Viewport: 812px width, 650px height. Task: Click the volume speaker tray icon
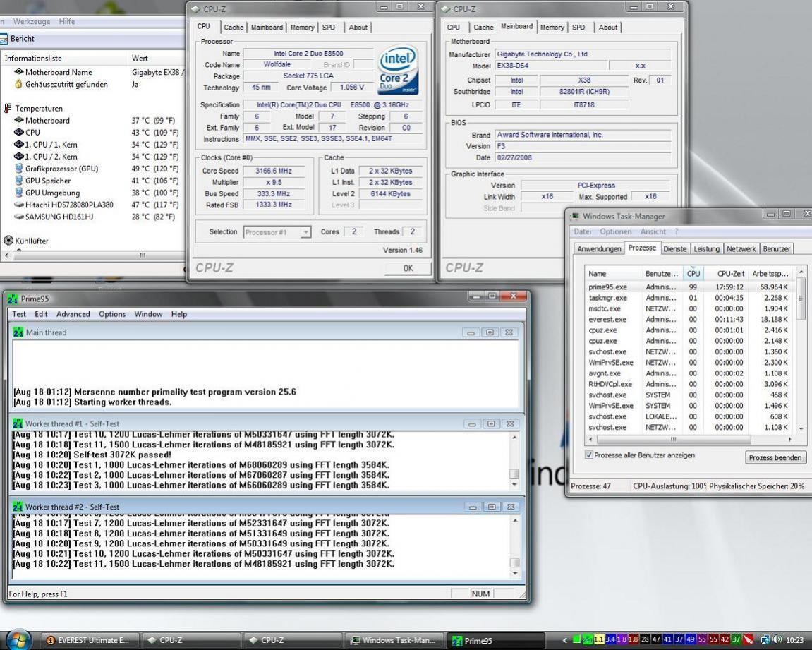(x=777, y=639)
